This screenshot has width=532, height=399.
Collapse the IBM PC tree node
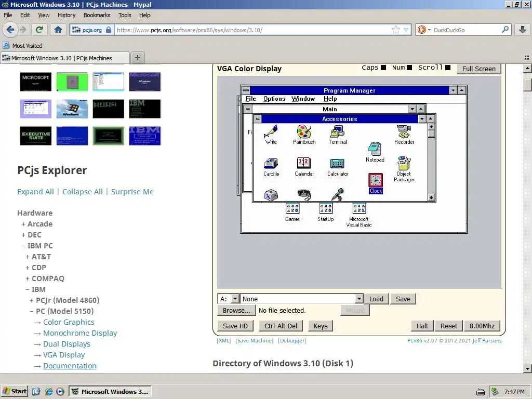[23, 246]
